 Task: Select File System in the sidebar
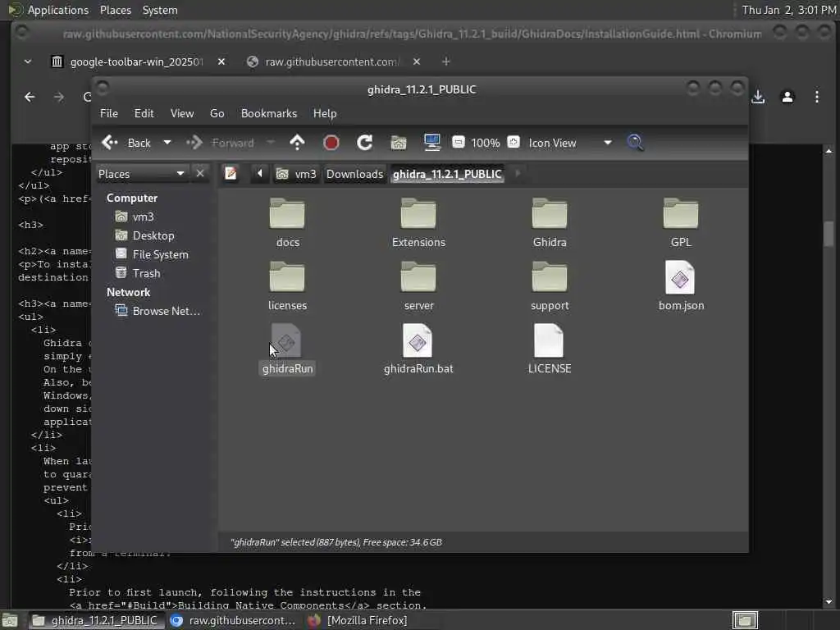point(152,254)
